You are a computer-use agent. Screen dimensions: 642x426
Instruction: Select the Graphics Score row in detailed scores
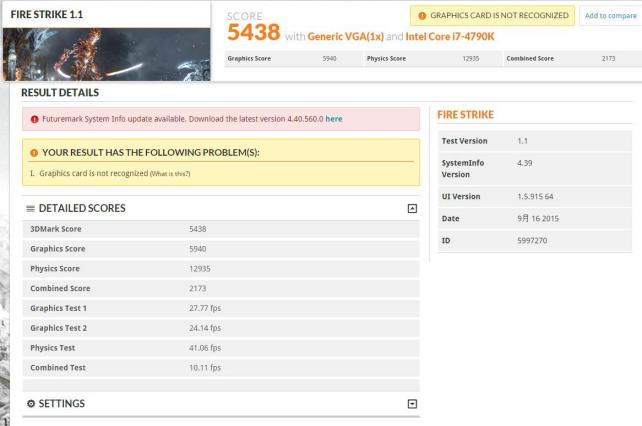coord(221,249)
